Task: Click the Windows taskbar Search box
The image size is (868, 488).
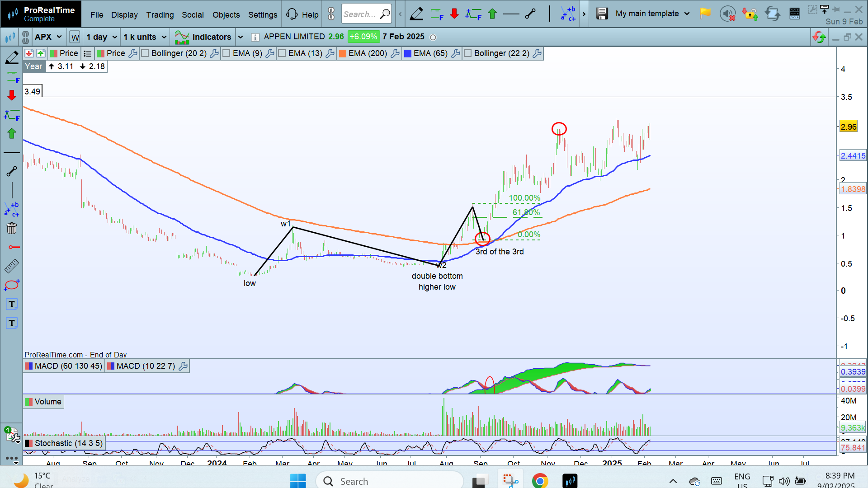Action: (x=390, y=481)
